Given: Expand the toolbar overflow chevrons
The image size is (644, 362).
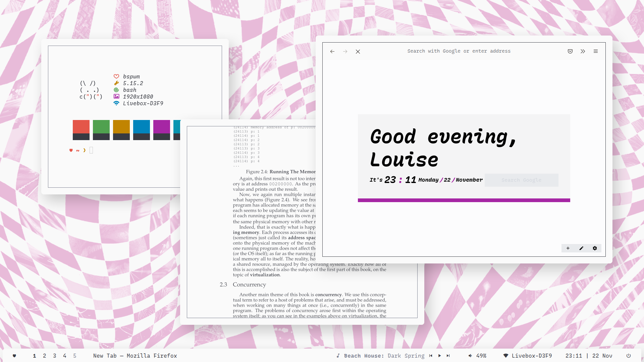Looking at the screenshot, I should tap(583, 51).
